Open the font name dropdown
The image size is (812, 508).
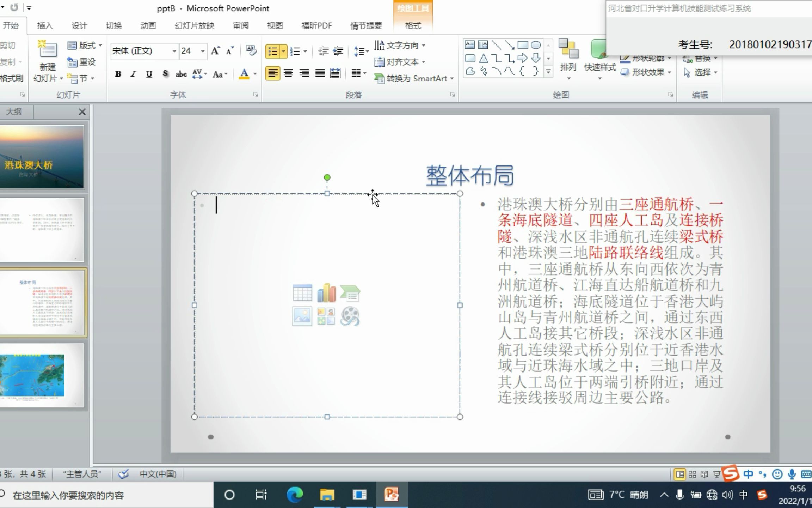click(174, 51)
